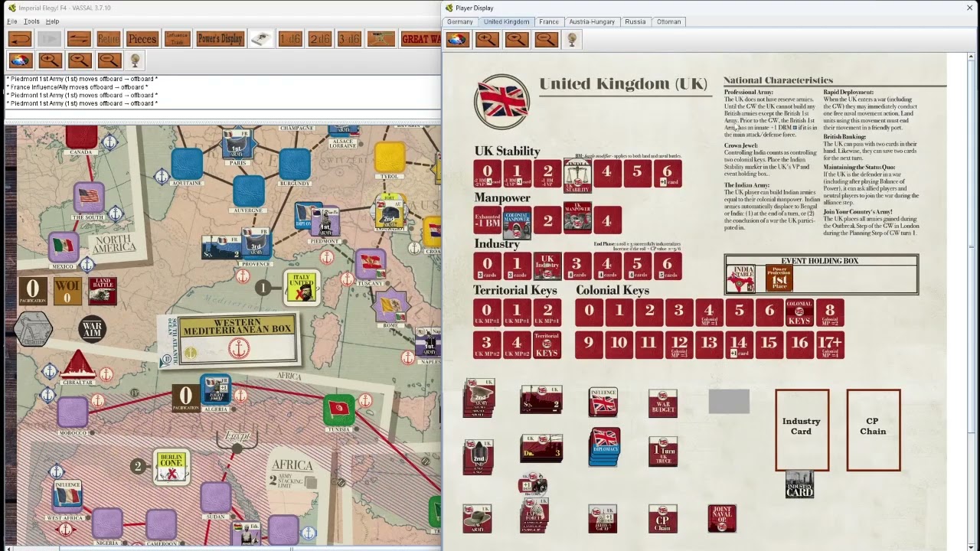This screenshot has height=551, width=980.
Task: Click the zoom select magnifier on main map
Action: pos(80,60)
